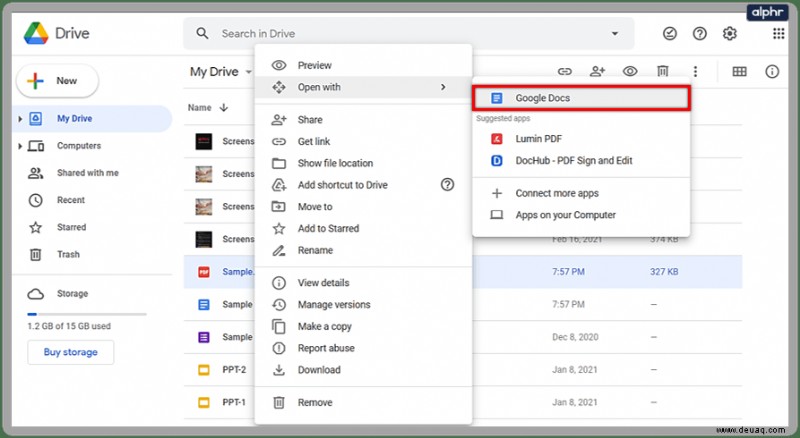Select Apps on your Computer
800x438 pixels.
click(581, 215)
